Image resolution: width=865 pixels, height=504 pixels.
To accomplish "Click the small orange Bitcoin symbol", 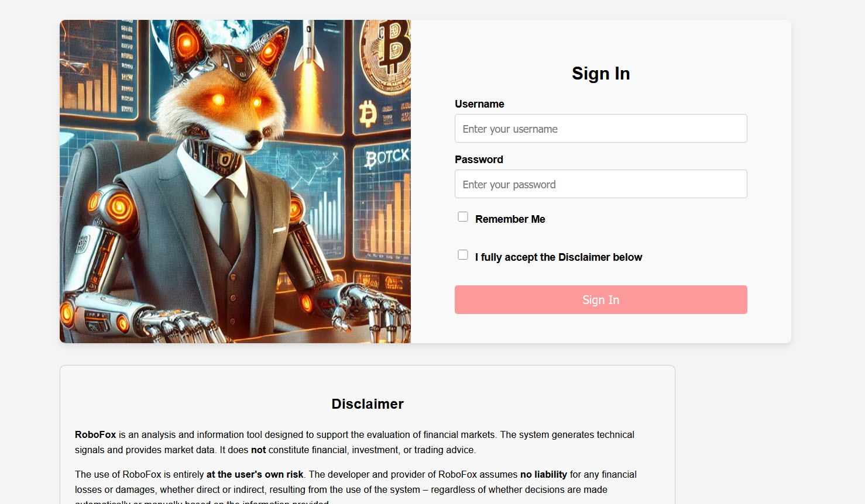I will tap(367, 113).
